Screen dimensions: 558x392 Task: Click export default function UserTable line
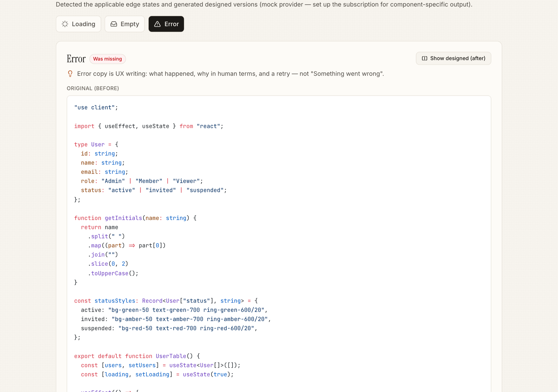coord(137,356)
